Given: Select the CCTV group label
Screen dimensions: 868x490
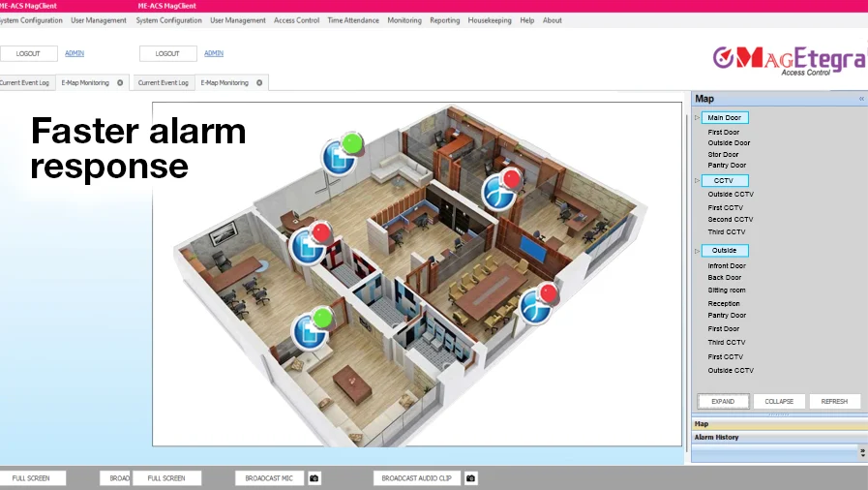Looking at the screenshot, I should pyautogui.click(x=725, y=180).
